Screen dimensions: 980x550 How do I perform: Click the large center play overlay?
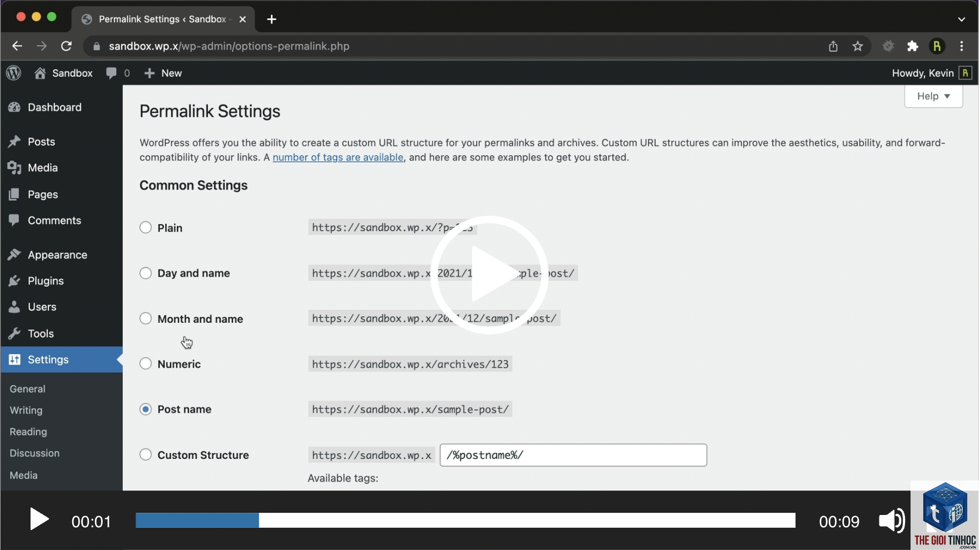[x=489, y=274]
